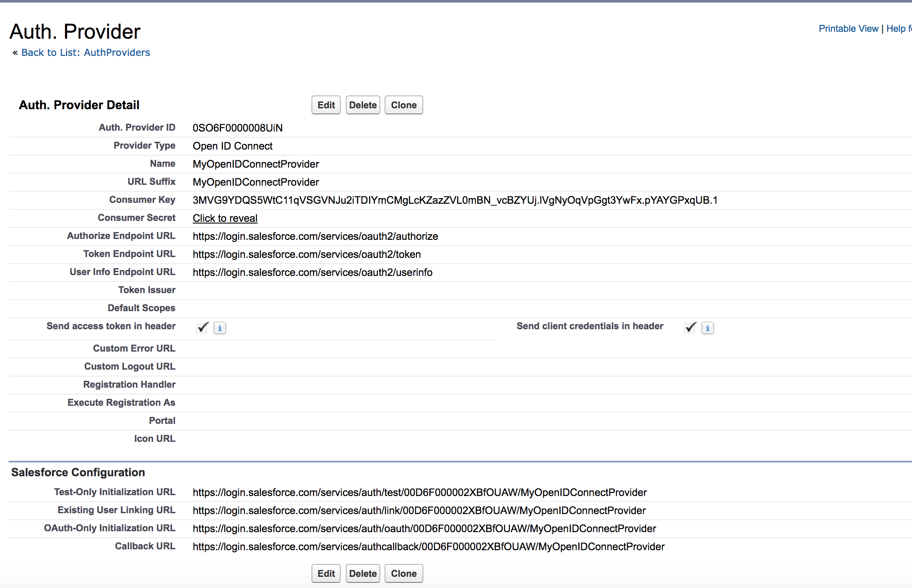The height and width of the screenshot is (588, 912).
Task: Click the Test-Only Initialization URL value
Action: (x=419, y=493)
